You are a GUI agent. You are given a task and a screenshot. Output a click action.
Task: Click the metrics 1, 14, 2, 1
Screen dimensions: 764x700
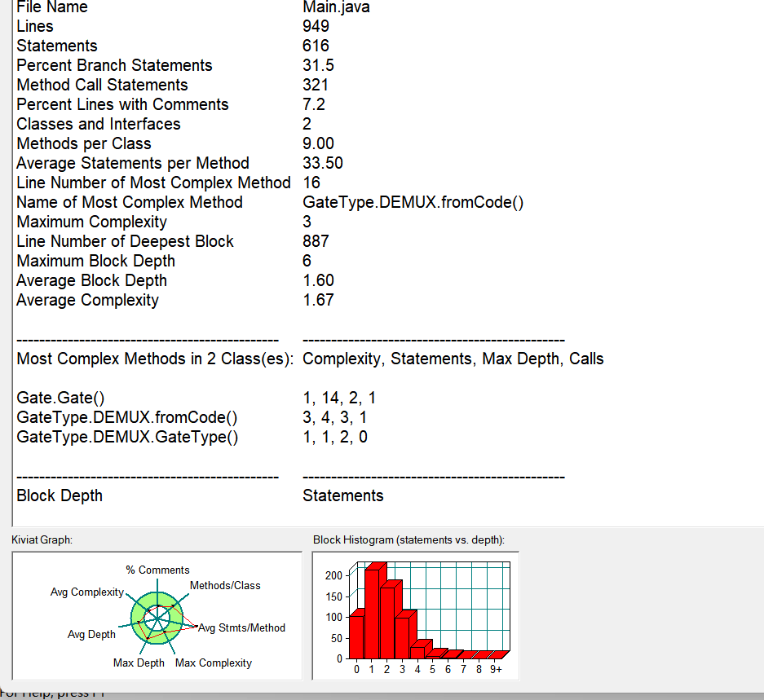click(x=339, y=398)
